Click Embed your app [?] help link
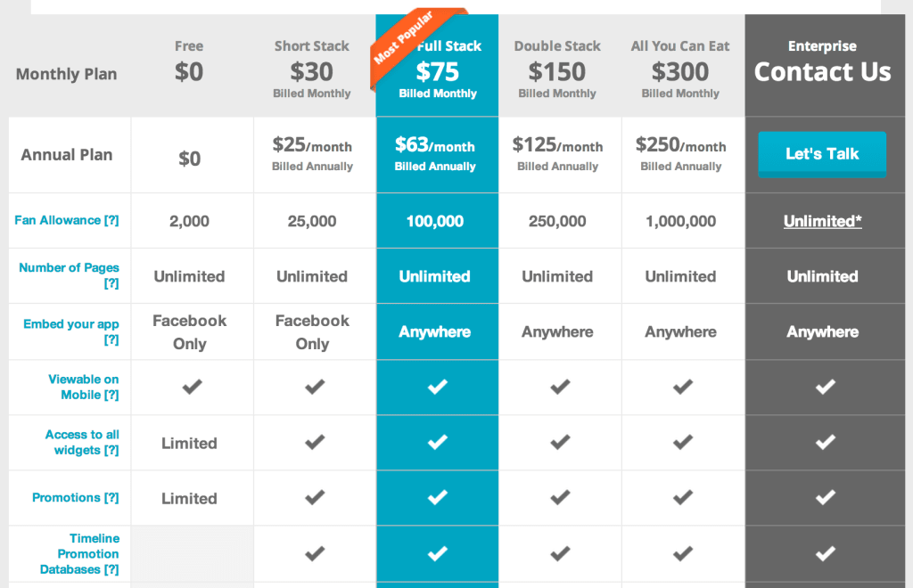 71,331
